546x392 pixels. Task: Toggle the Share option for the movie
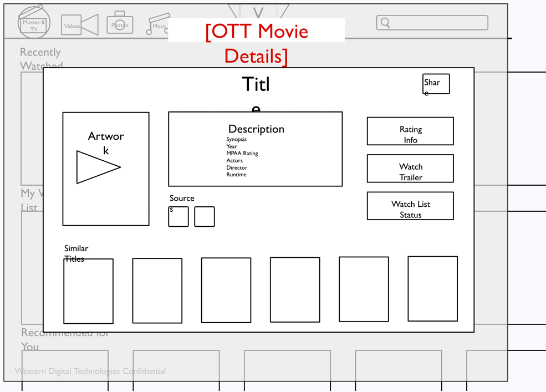435,84
